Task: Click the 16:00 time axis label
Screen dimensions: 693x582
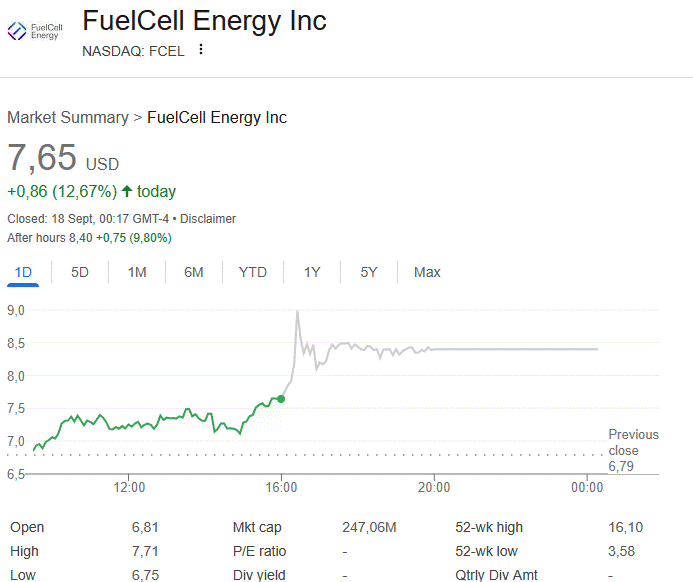Action: (281, 487)
